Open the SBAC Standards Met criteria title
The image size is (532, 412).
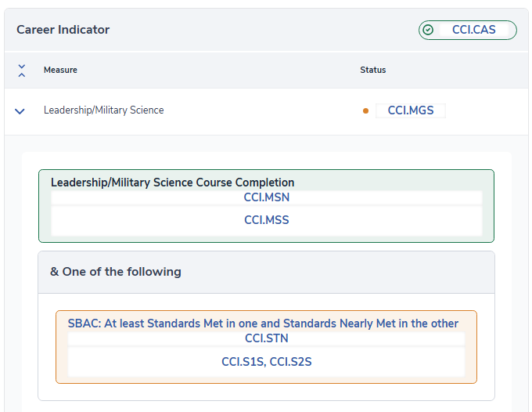[x=263, y=323]
